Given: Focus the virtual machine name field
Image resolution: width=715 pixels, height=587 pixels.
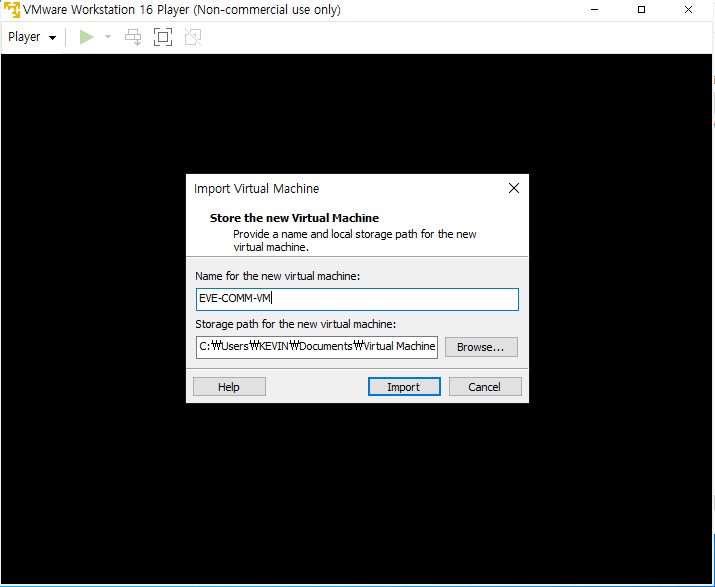Looking at the screenshot, I should 357,299.
